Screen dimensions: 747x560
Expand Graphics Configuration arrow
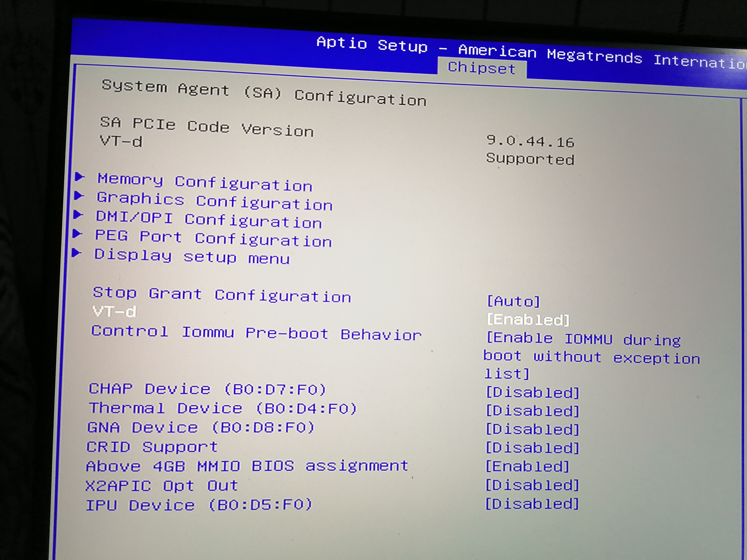(x=79, y=195)
